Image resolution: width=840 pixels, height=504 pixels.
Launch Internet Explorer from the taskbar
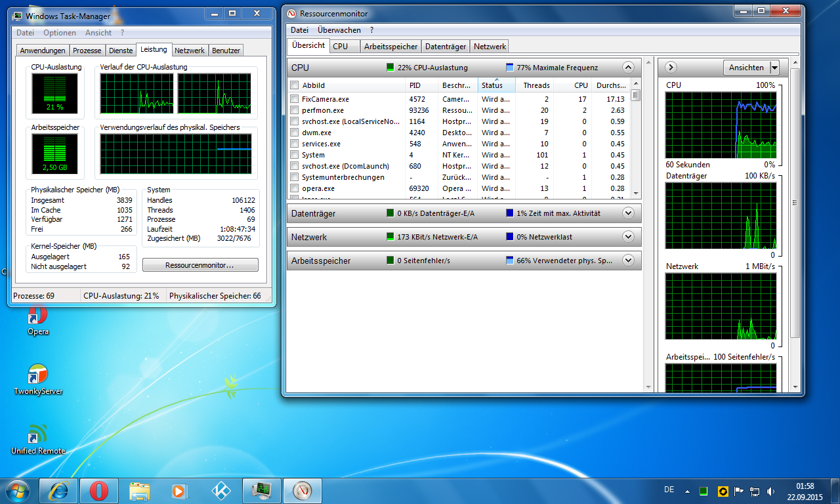(x=58, y=490)
